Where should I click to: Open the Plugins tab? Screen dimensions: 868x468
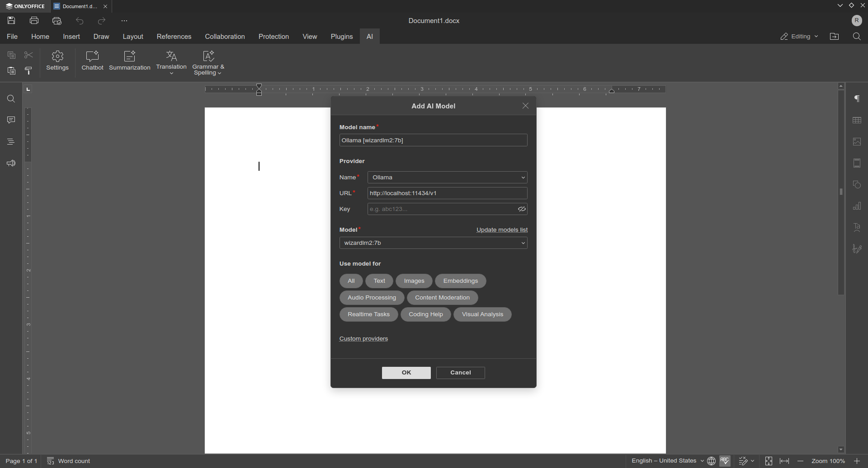341,37
